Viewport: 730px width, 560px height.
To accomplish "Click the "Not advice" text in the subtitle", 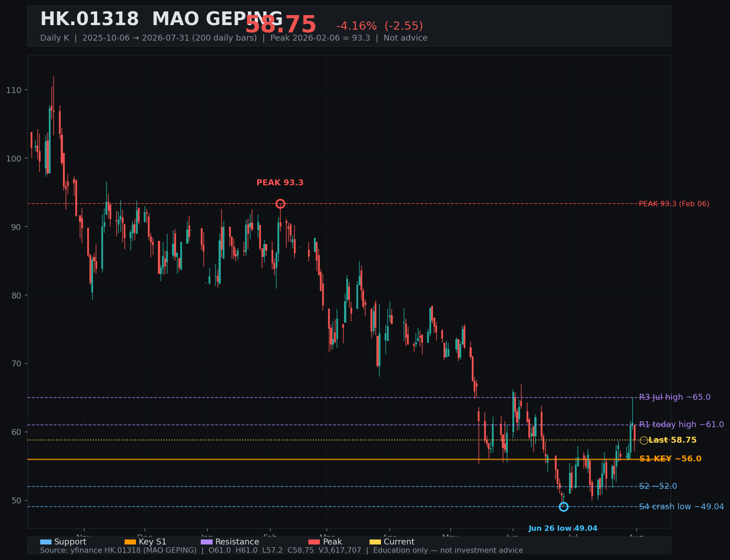I will coord(406,38).
